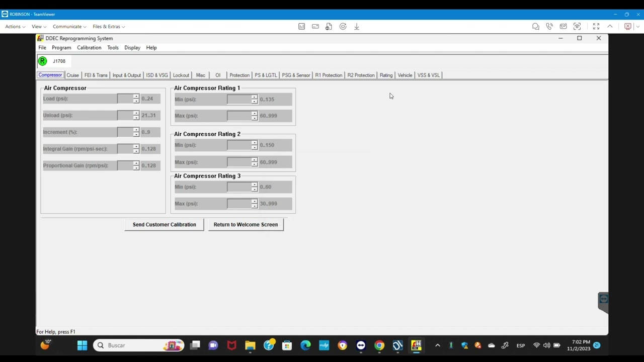Click the TeamViewer file transfer document icon
The image size is (644, 362).
(x=329, y=27)
